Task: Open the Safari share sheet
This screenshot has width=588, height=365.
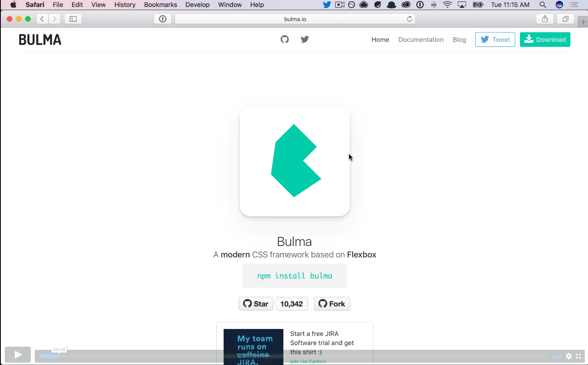Action: [545, 19]
